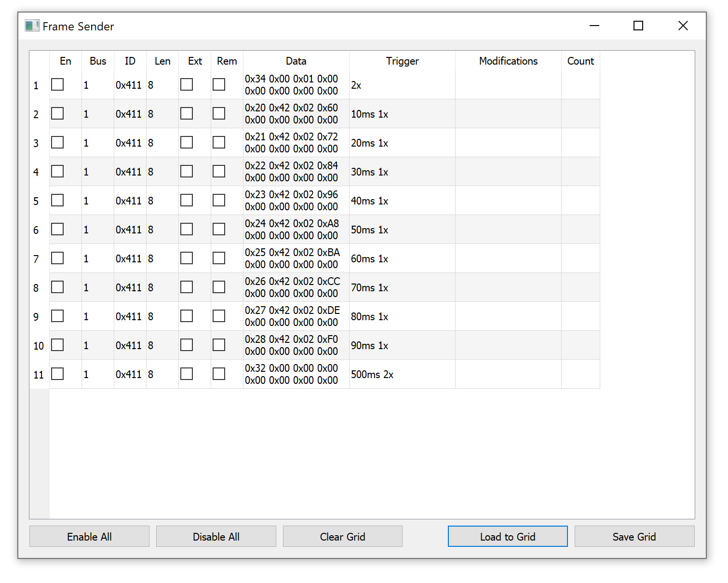
Task: Click the Frame Sender app icon
Action: pyautogui.click(x=32, y=26)
